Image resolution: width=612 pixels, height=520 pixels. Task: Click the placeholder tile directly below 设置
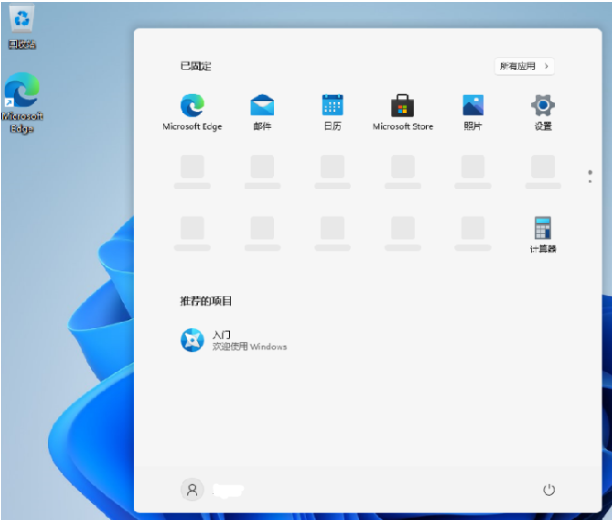[x=543, y=168]
